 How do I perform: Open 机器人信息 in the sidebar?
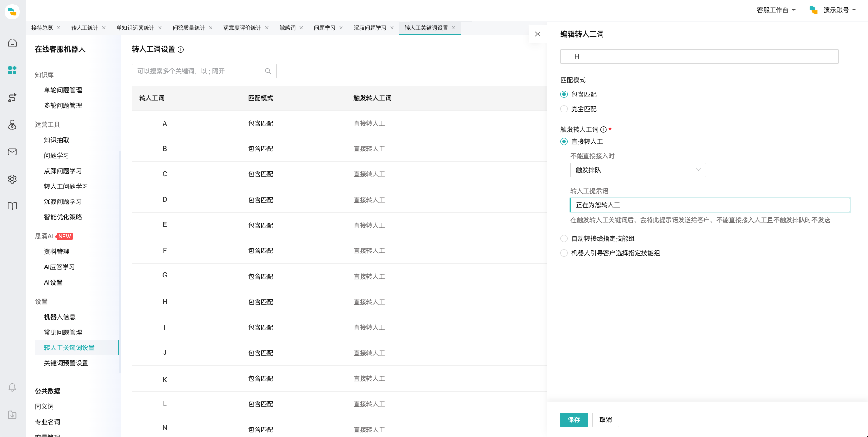60,317
